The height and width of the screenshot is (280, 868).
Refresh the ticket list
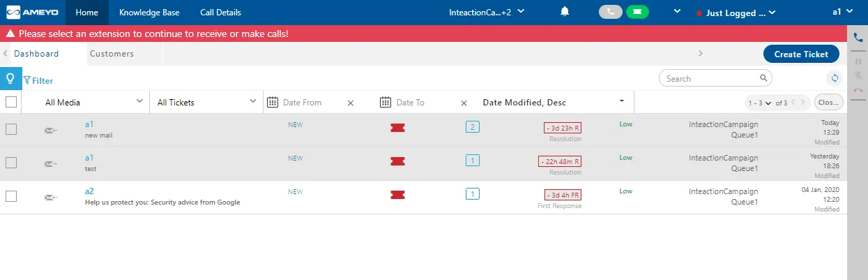(835, 79)
